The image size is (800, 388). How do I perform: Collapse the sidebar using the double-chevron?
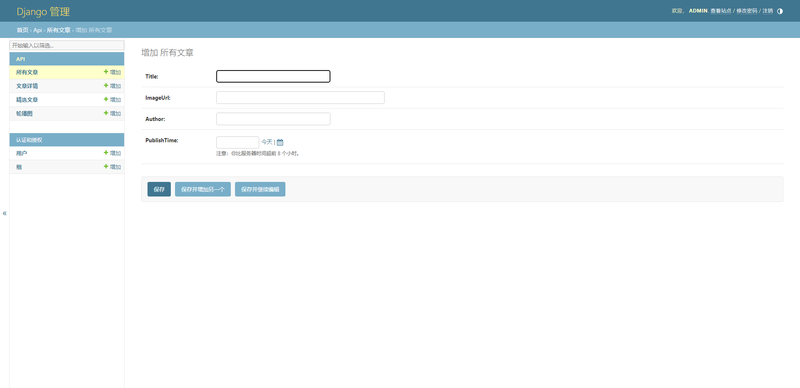[x=5, y=213]
